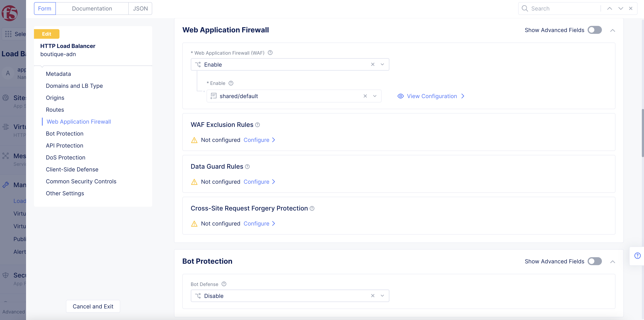The height and width of the screenshot is (320, 644).
Task: Toggle Show Advanced Fields for Bot Protection
Action: tap(594, 261)
